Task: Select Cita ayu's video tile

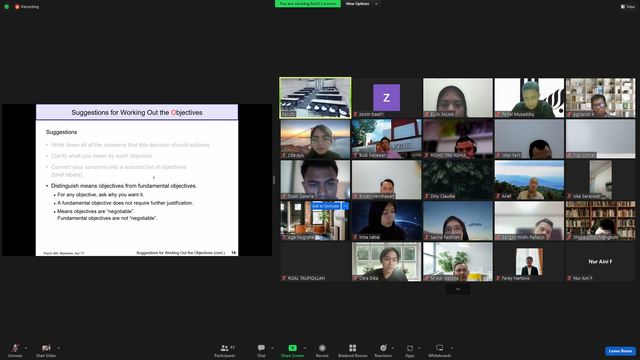Action: (315, 139)
